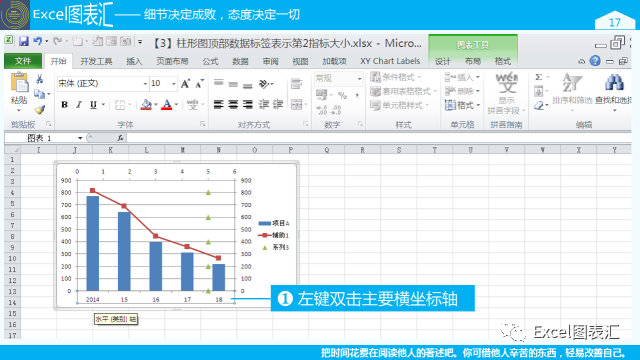Toggle Bold formatting button

64,105
